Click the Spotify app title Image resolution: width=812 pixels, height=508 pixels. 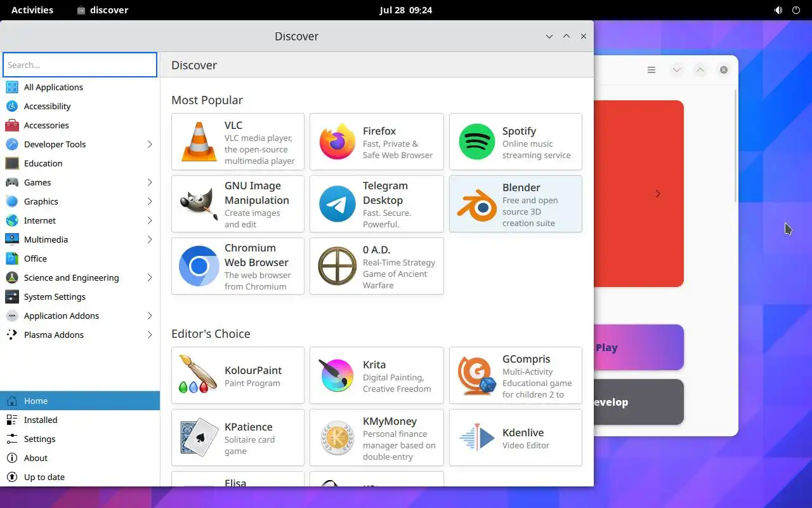pos(519,131)
